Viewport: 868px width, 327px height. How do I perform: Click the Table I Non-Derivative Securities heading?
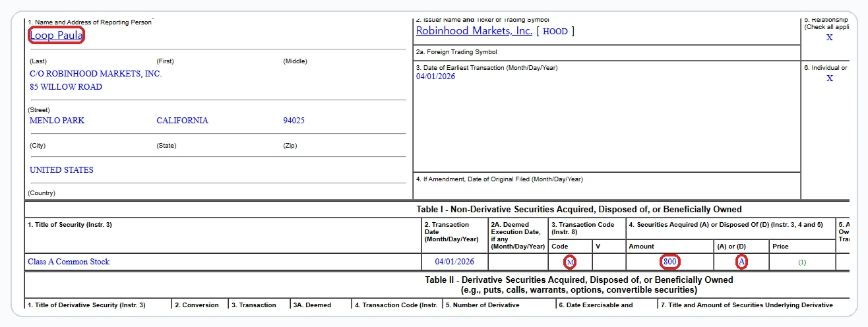pyautogui.click(x=579, y=210)
